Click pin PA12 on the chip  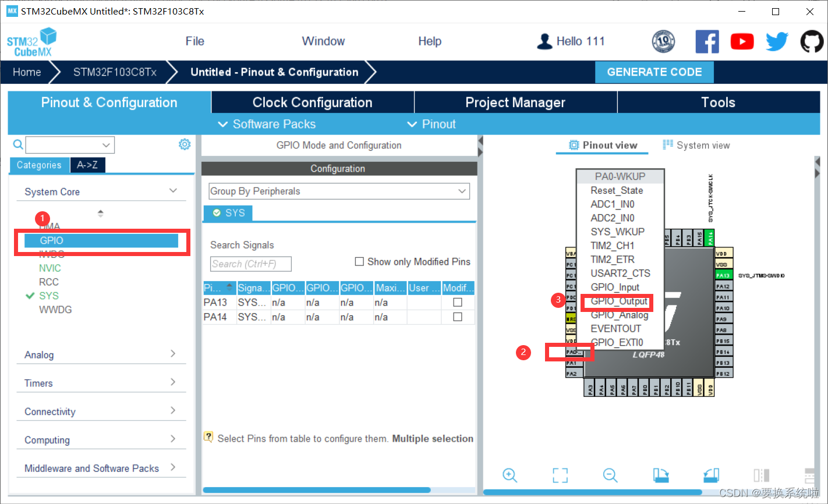723,286
